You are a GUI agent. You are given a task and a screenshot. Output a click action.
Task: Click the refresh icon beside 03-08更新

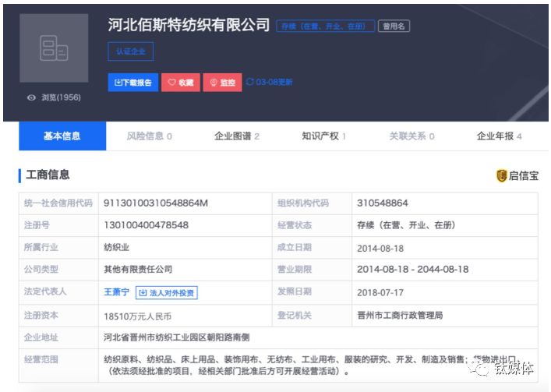click(250, 82)
